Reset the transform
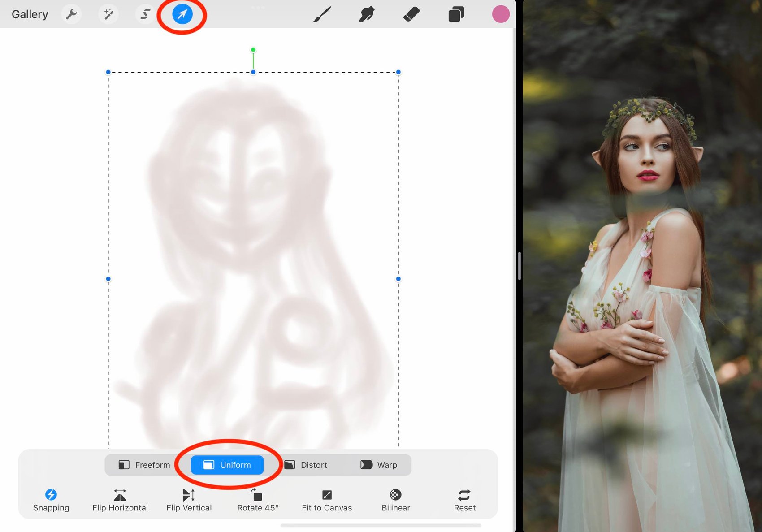762x532 pixels. [464, 500]
